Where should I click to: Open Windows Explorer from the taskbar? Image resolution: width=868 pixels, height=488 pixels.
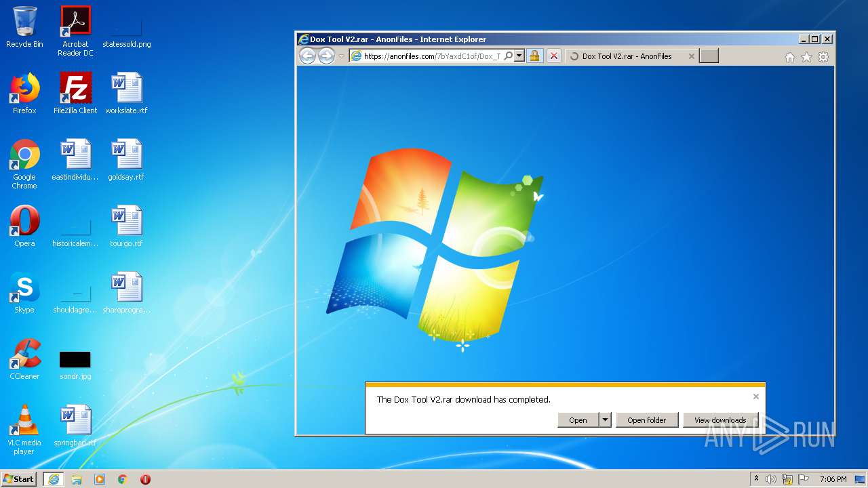77,479
